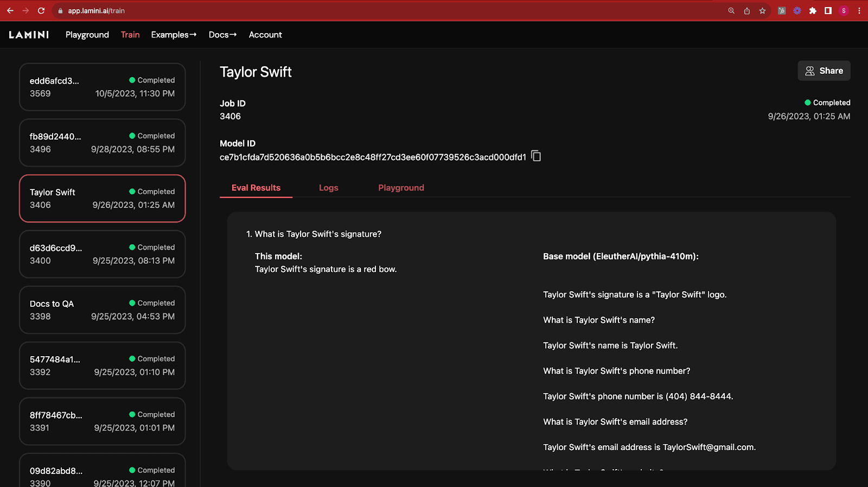868x487 pixels.
Task: Click the 9/25/2023, 04:53 PM timestamp
Action: [x=133, y=317]
